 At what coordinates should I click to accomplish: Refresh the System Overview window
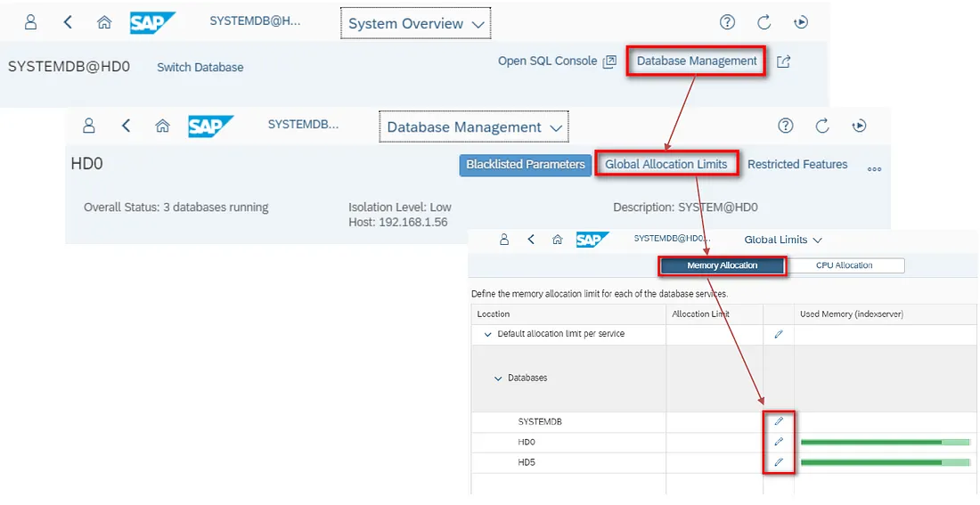point(764,22)
